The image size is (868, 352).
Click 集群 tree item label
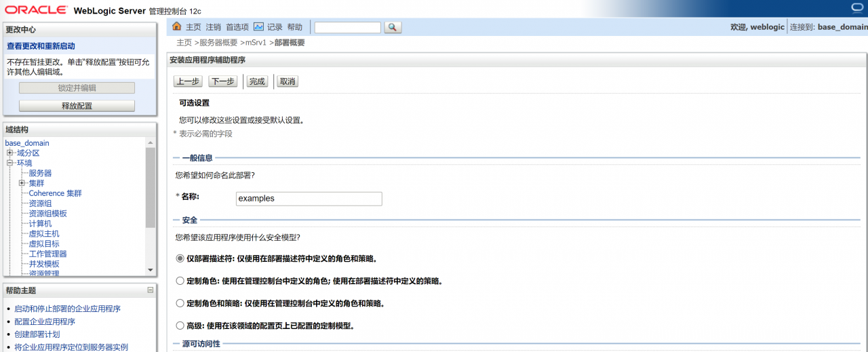click(36, 183)
